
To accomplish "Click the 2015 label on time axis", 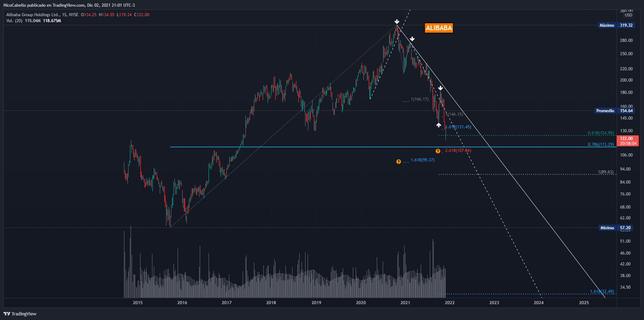I will (x=138, y=303).
